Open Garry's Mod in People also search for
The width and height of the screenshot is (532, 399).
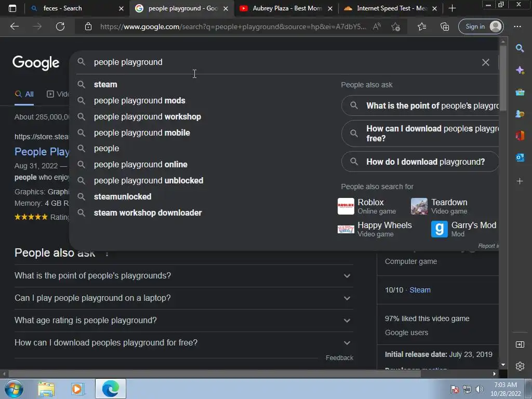(x=463, y=229)
